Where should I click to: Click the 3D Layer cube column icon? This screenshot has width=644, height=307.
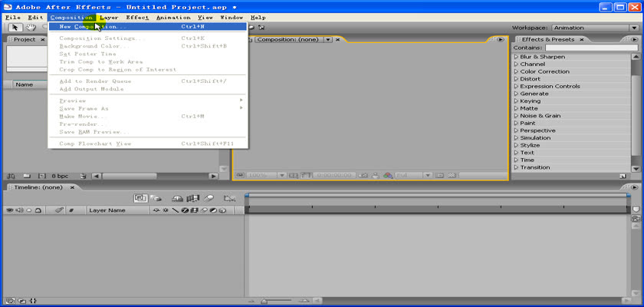click(222, 210)
